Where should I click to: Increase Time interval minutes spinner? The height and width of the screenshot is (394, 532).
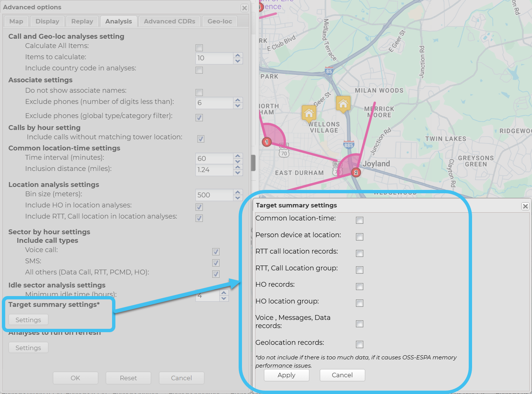pos(238,156)
